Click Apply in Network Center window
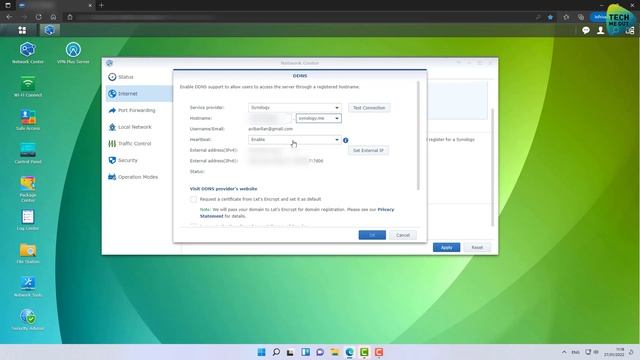Screen dimensions: 640x360 447,247
